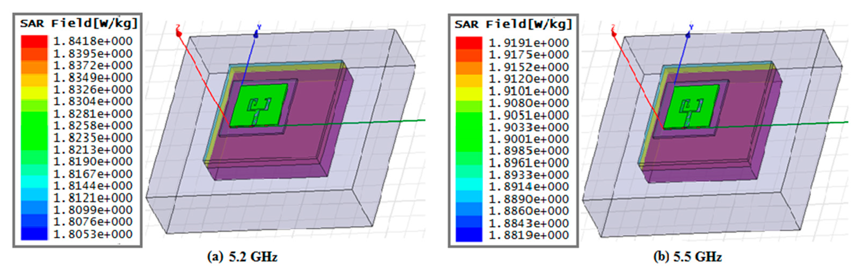Select value 1.8372e+000 in left legend
868x273 pixels.
click(x=93, y=65)
